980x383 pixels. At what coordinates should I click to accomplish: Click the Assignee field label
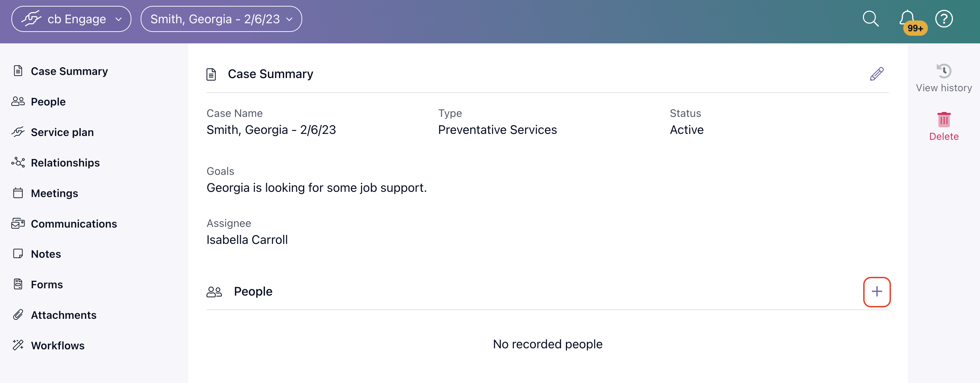coord(229,223)
